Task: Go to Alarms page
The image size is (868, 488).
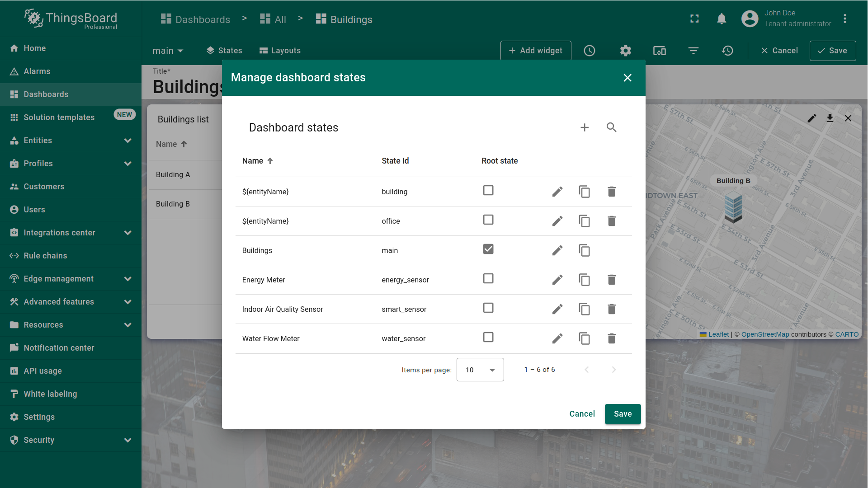Action: (37, 71)
